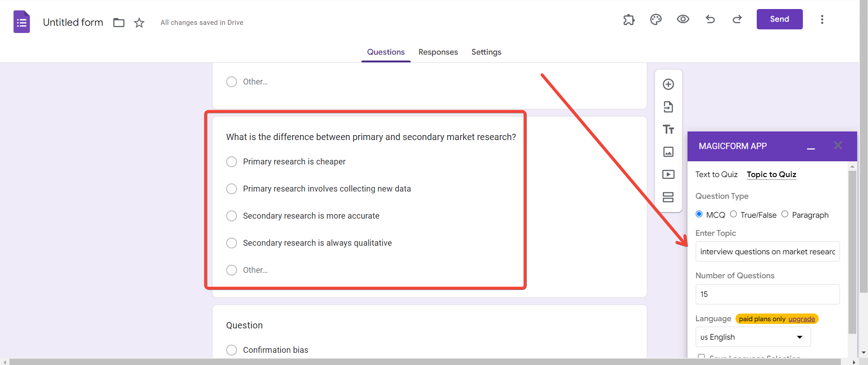Move form to folder icon
Screen dimensions: 868x365
(119, 23)
